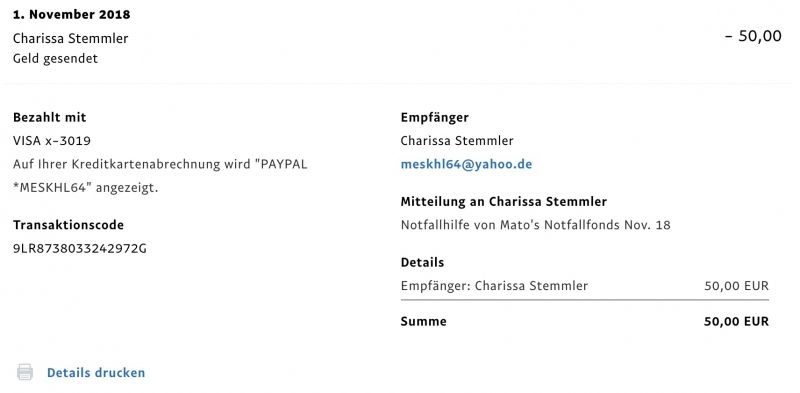Click the Bezahlt mit heading
The image size is (800, 393).
[x=49, y=117]
